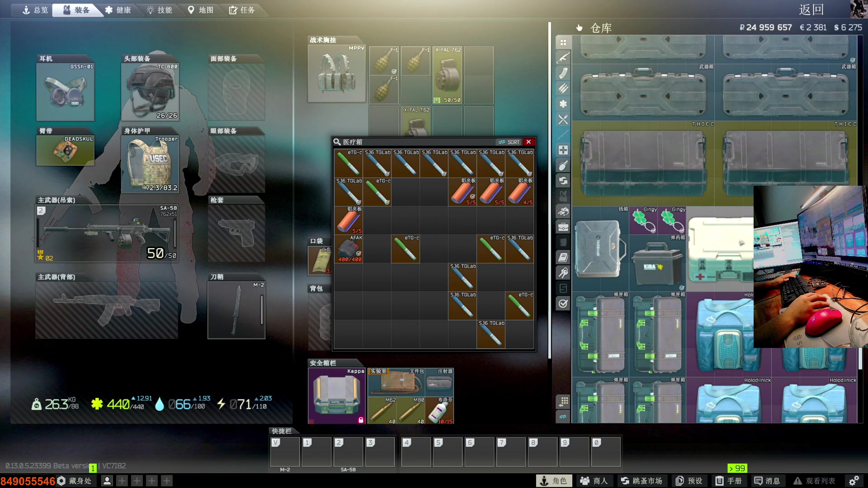868x488 pixels.
Task: Click the search magnifier in 医疗箱 window
Action: pos(337,142)
